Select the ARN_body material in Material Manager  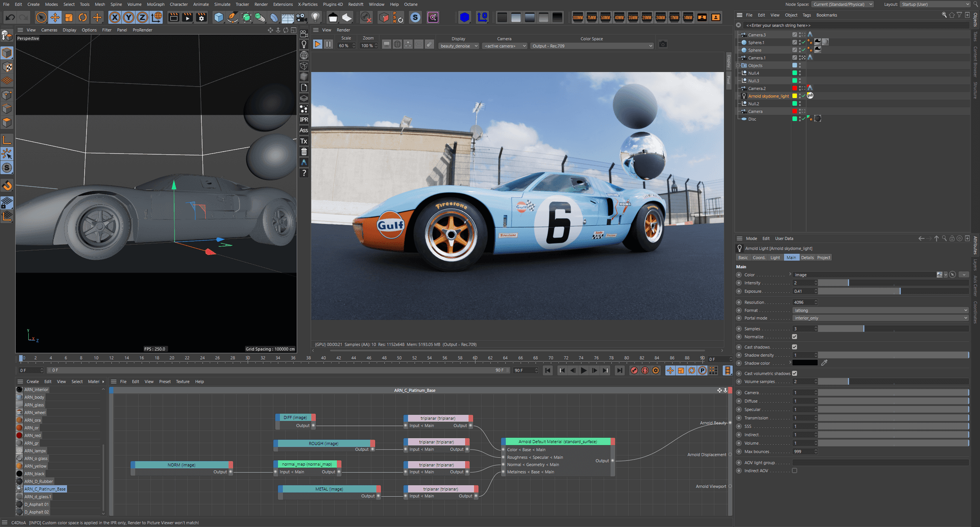coord(35,397)
